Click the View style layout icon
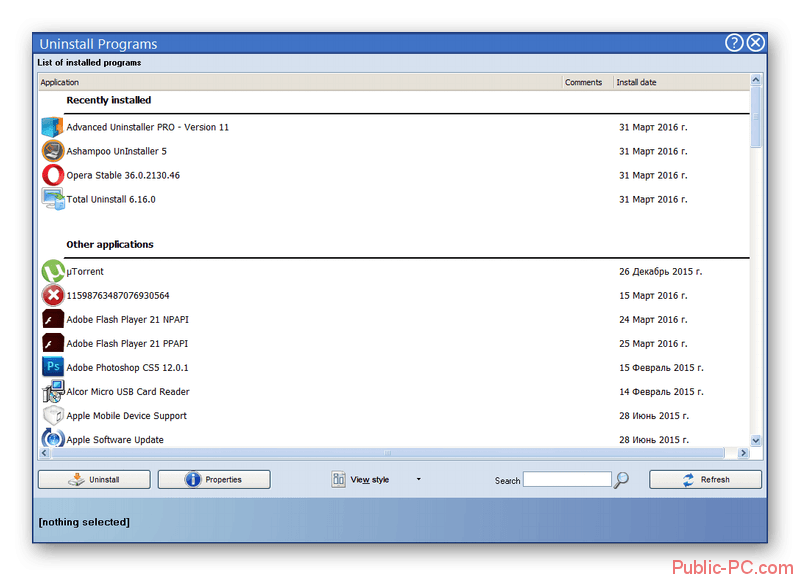Image resolution: width=800 pixels, height=580 pixels. [x=338, y=479]
